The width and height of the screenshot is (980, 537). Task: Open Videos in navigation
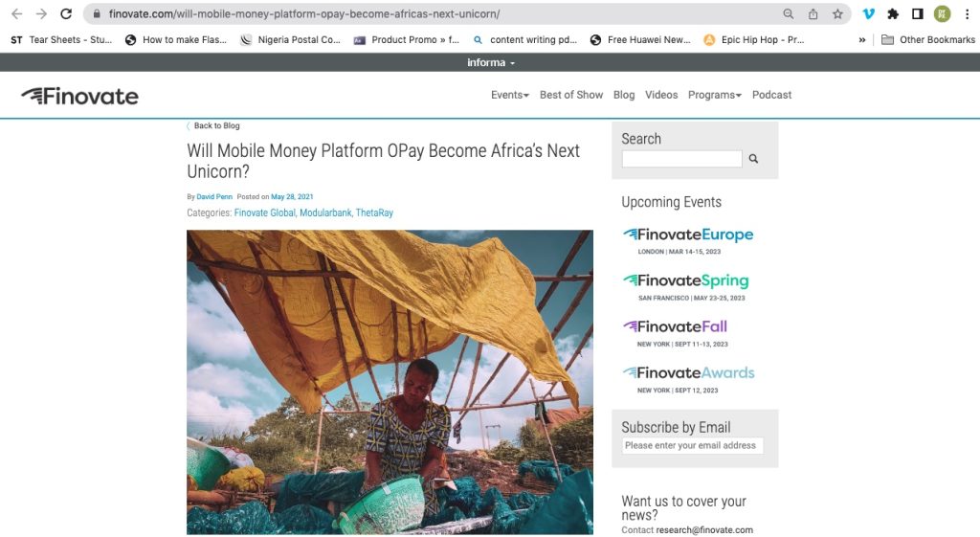(661, 95)
